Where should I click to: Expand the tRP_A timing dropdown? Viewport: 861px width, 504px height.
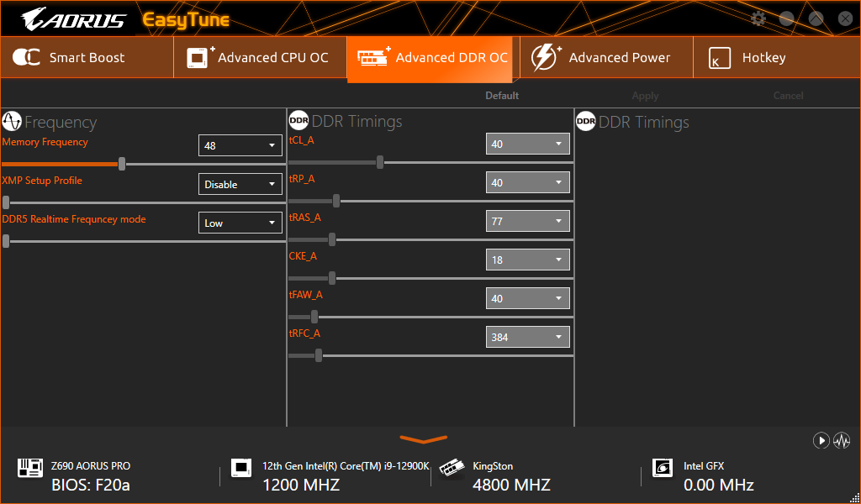(528, 182)
